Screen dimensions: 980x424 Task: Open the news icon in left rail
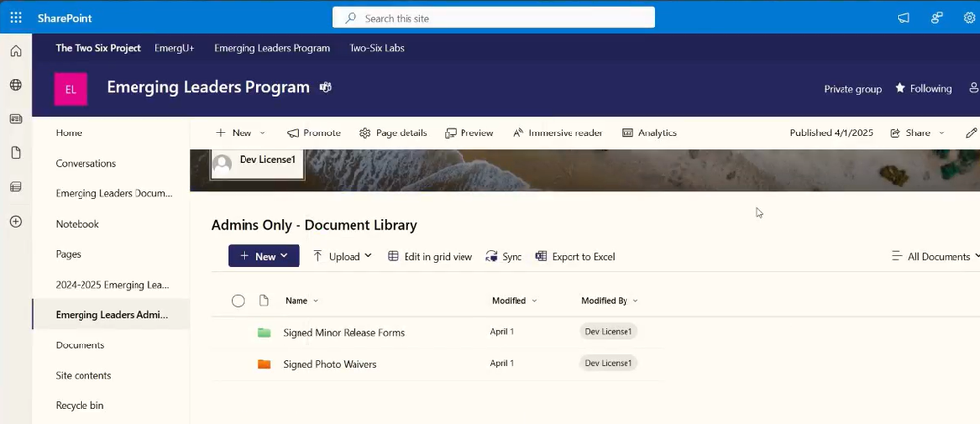16,119
